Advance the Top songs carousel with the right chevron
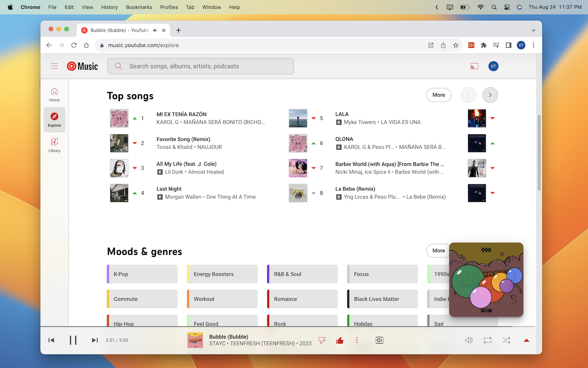588x368 pixels. (490, 95)
